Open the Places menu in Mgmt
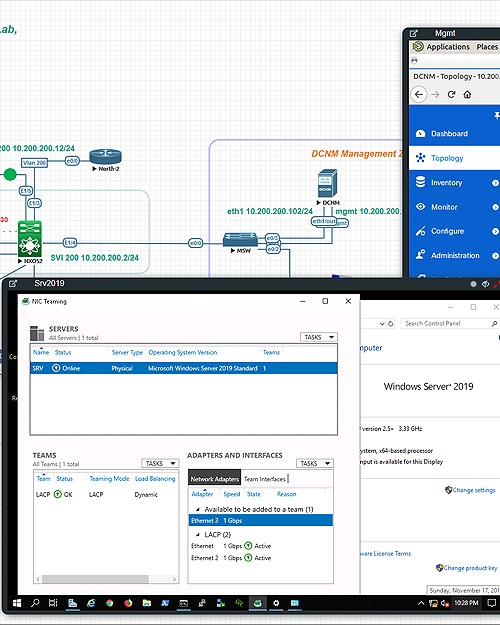This screenshot has width=500, height=625. tap(487, 47)
